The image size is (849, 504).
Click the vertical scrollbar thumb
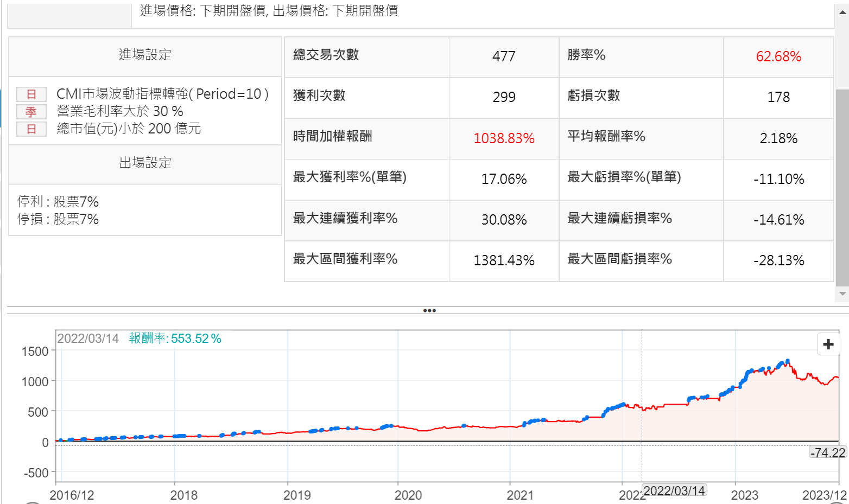842,187
